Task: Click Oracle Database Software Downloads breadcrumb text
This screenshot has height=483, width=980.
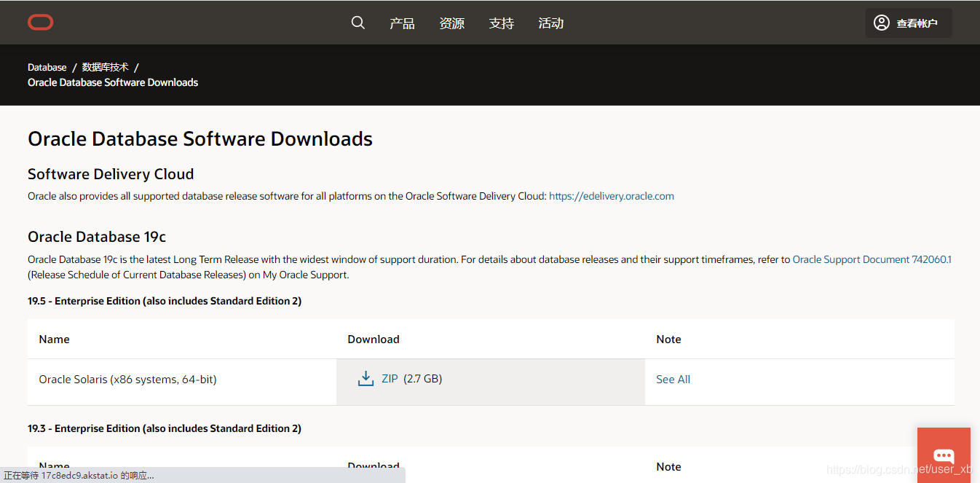Action: coord(113,82)
